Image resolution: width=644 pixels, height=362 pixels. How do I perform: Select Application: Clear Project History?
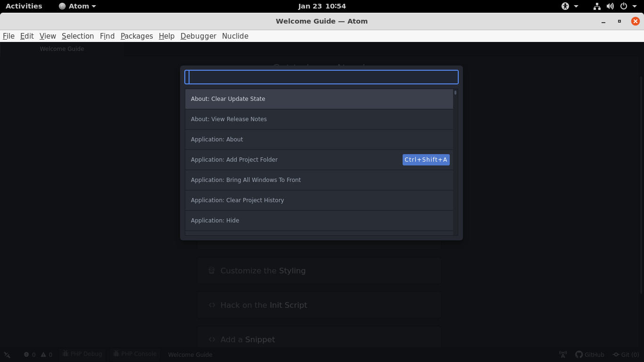click(319, 200)
